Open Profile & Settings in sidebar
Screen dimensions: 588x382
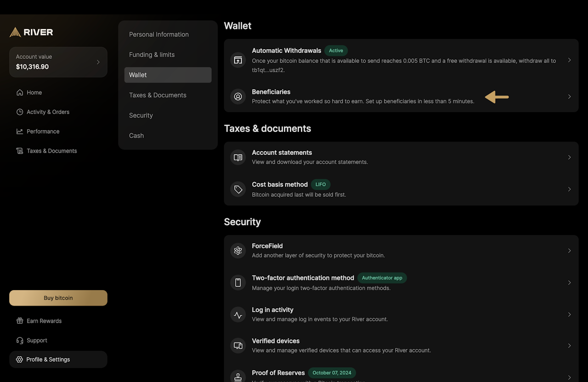pyautogui.click(x=48, y=359)
